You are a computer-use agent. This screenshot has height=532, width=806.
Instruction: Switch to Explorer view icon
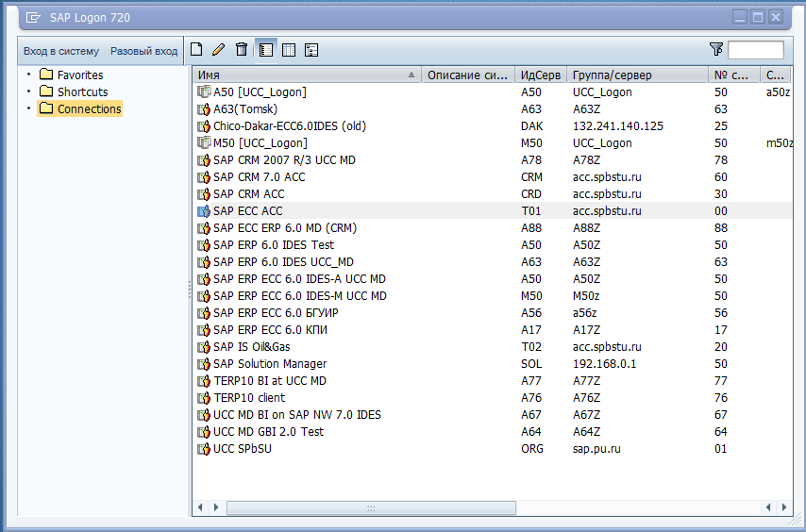266,50
